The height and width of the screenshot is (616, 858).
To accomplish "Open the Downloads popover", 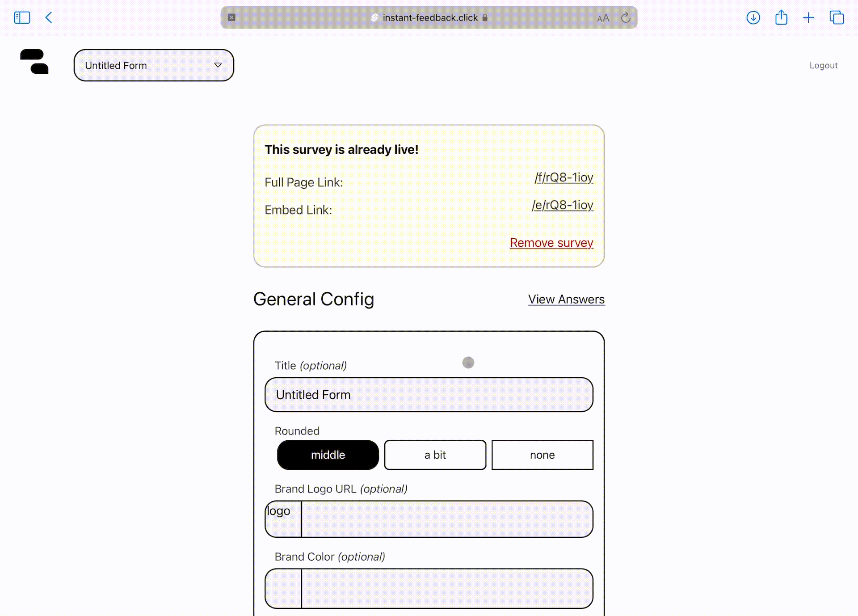I will (753, 17).
